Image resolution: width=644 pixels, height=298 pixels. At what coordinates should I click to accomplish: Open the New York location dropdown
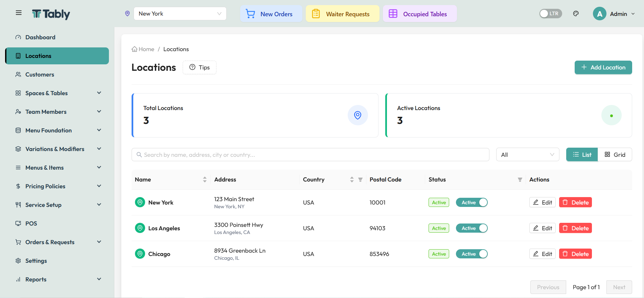point(180,14)
